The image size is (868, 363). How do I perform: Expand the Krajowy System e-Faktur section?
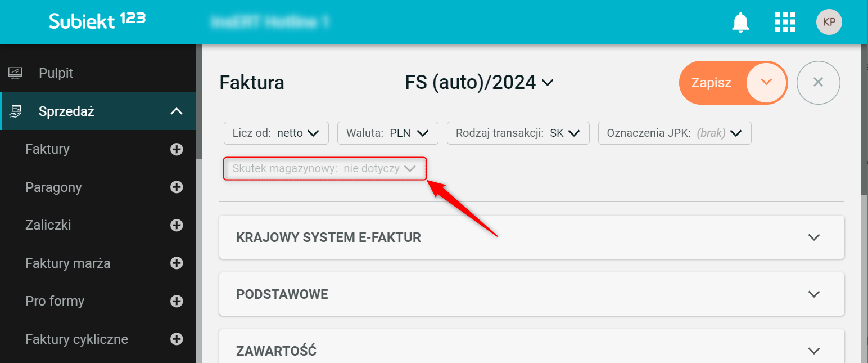[813, 237]
